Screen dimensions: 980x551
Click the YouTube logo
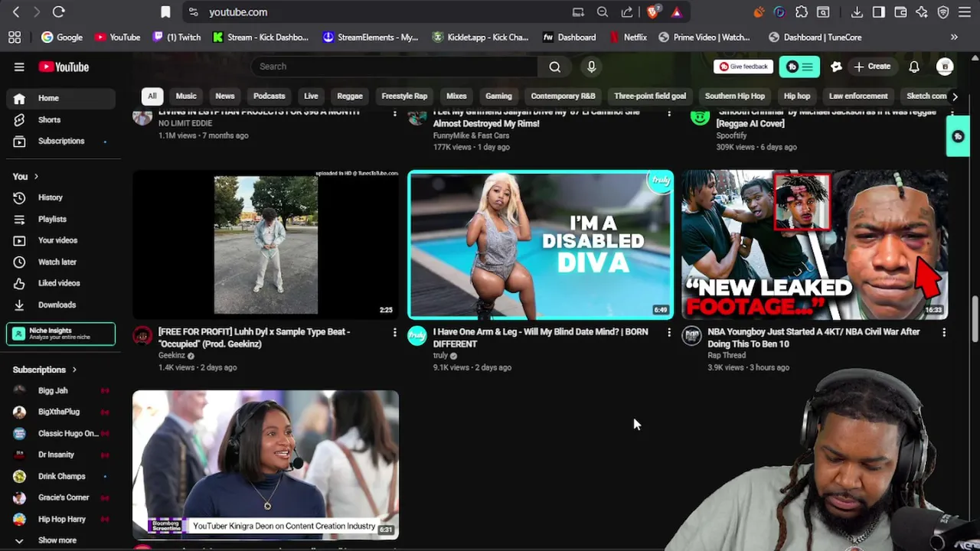pos(64,67)
